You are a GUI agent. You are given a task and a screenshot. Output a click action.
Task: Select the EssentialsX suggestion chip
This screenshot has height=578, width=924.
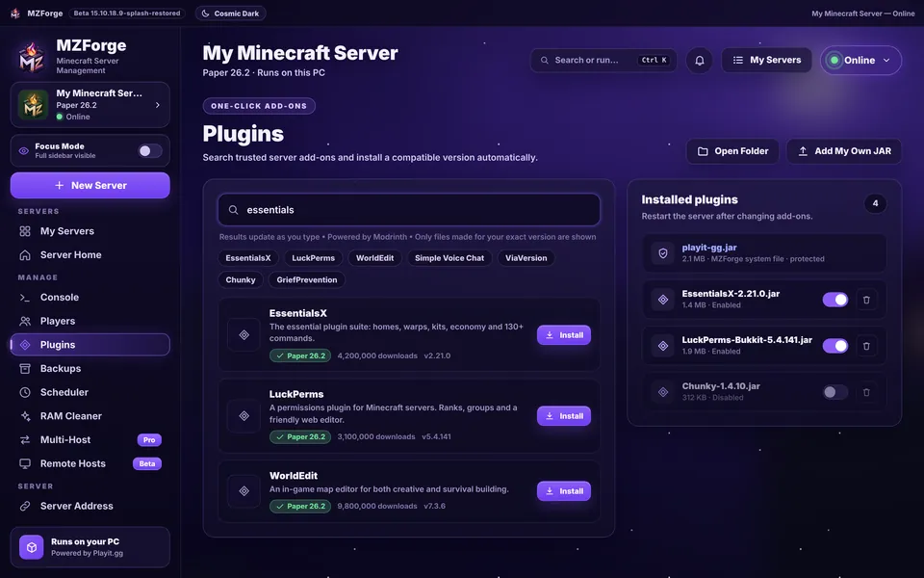pyautogui.click(x=248, y=258)
